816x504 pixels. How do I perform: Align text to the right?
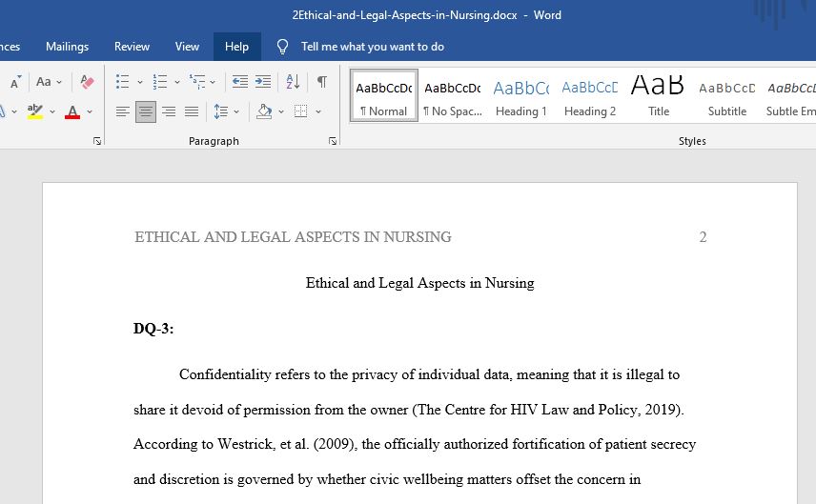169,111
